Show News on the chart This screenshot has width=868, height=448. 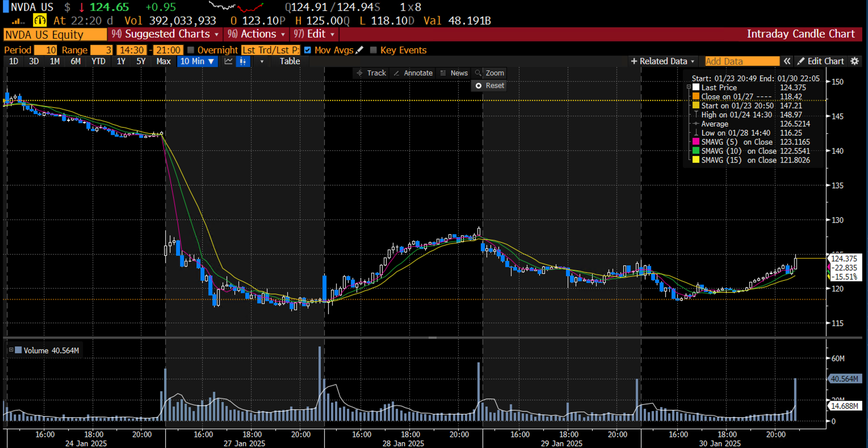click(x=454, y=73)
